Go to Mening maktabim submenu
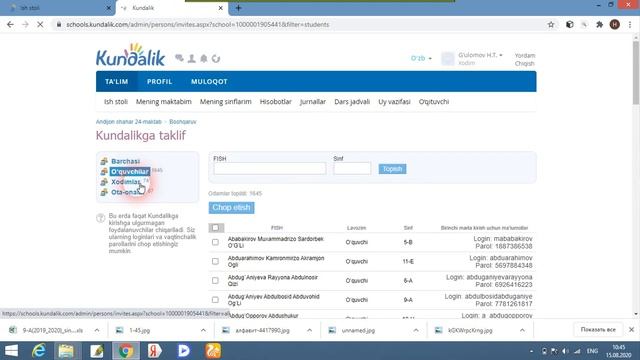640x360 pixels. point(164,102)
